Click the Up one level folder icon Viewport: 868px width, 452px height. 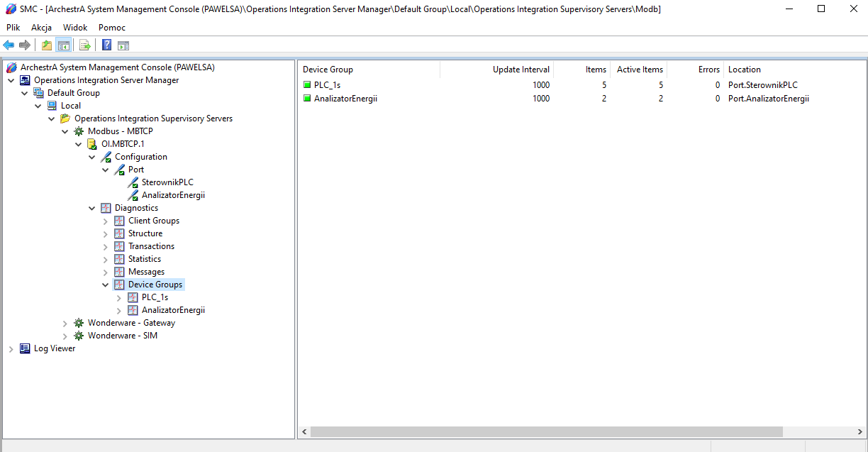click(x=47, y=45)
